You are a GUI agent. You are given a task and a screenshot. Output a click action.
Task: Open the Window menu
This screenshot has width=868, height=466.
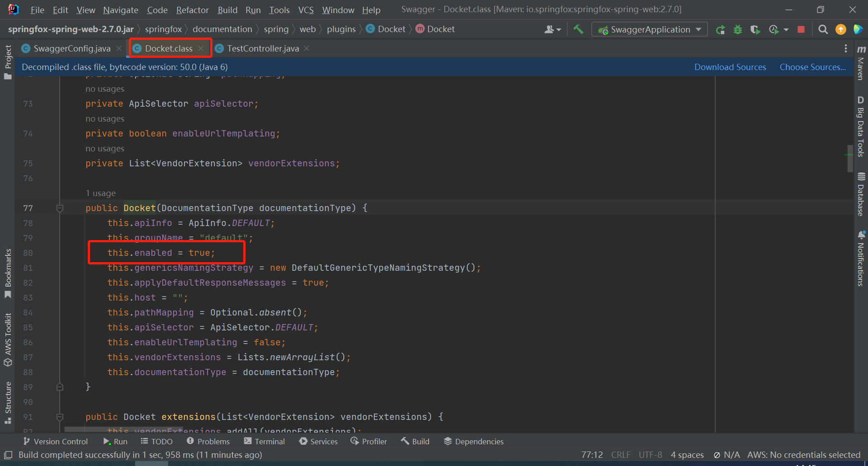pos(338,10)
